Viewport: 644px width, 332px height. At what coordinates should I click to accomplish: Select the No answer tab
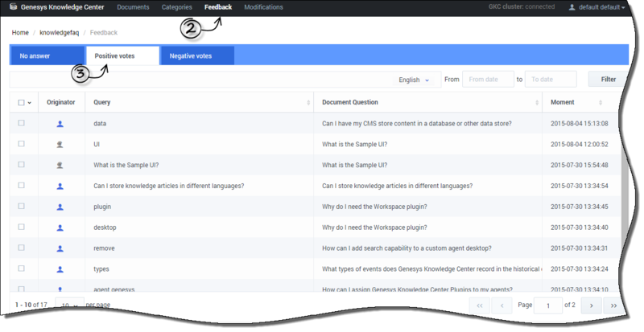[x=47, y=55]
